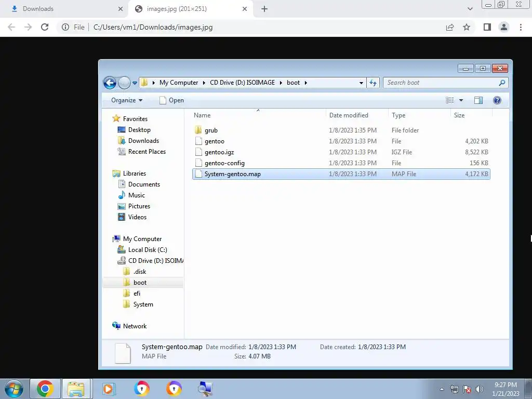Click the share page icon in Chrome
This screenshot has height=399, width=532.
pos(450,27)
